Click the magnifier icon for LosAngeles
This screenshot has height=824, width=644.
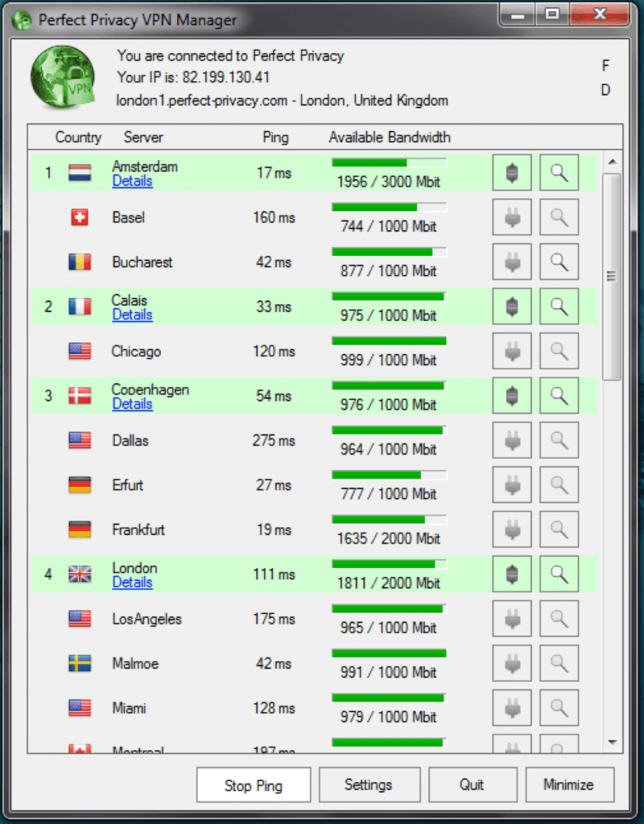[559, 619]
